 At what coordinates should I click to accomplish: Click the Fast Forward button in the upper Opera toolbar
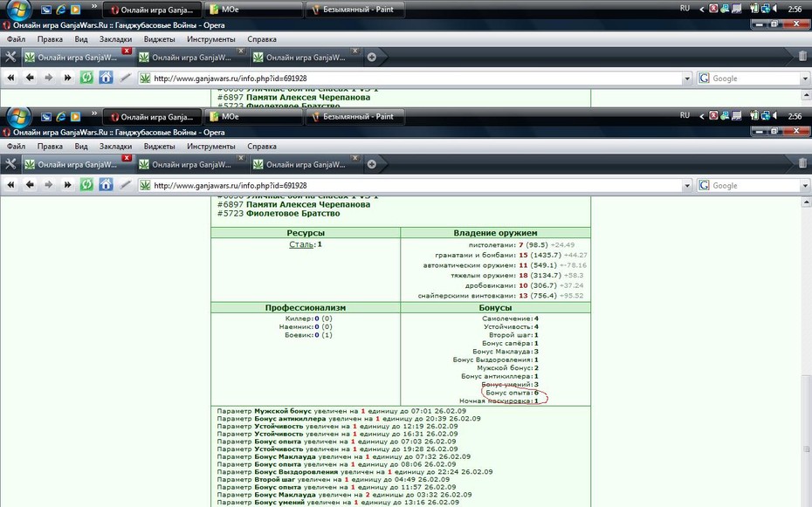(x=67, y=78)
